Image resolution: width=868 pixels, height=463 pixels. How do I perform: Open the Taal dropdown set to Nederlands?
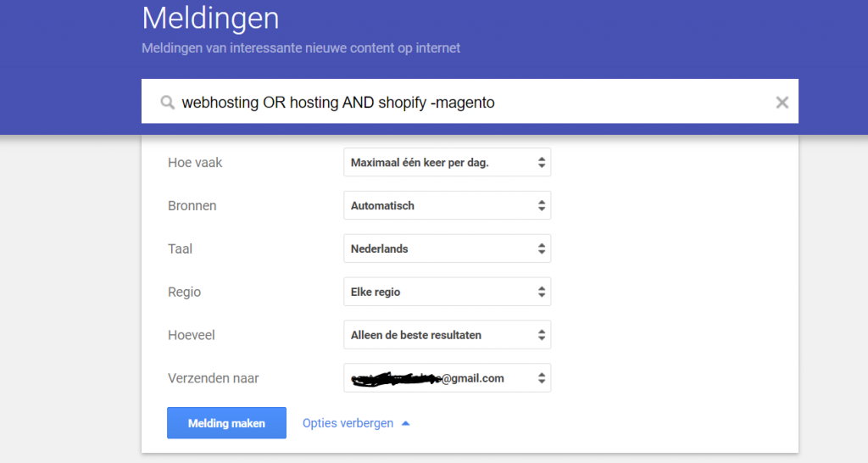pos(447,248)
